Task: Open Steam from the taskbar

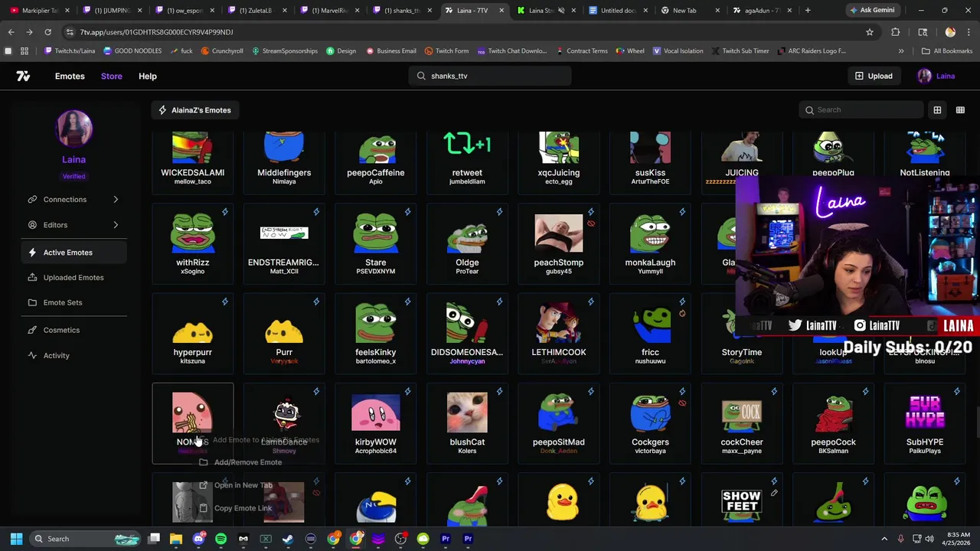Action: tap(288, 539)
